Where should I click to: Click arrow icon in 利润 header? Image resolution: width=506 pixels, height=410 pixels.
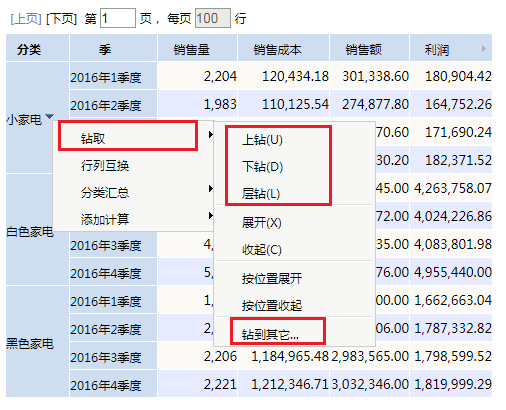pos(484,49)
